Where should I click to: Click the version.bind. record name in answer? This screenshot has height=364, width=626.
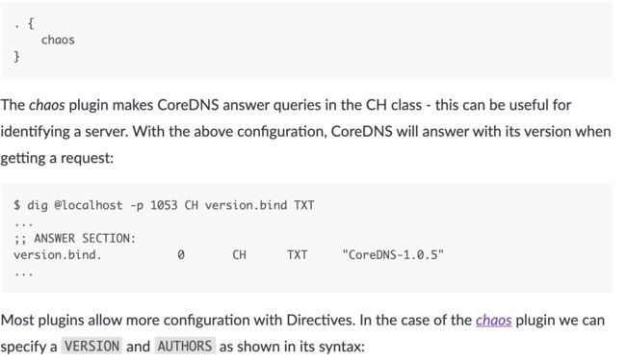[x=58, y=254]
